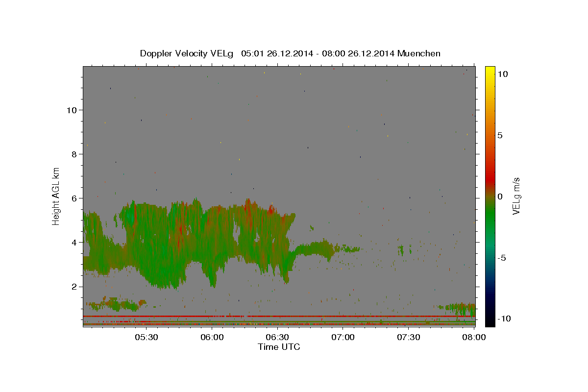Click the colorbar tick label 0
Image resolution: width=588 pixels, height=392 pixels.
(x=500, y=196)
